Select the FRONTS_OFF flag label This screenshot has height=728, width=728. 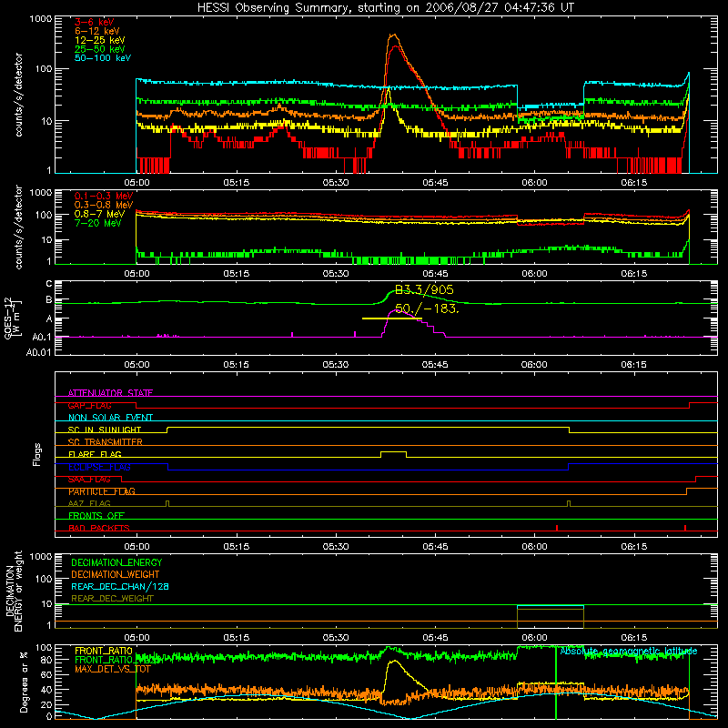(x=96, y=515)
